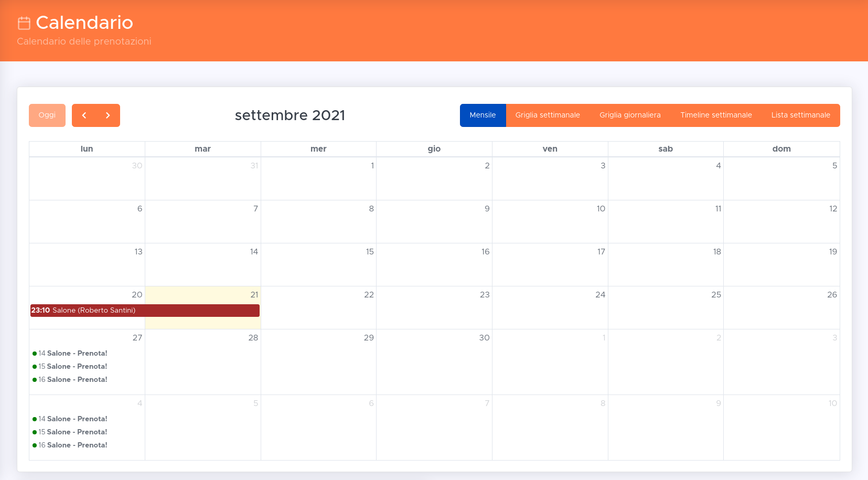Viewport: 868px width, 480px height.
Task: Book the 16 Salone slot on October 4
Action: pos(72,445)
